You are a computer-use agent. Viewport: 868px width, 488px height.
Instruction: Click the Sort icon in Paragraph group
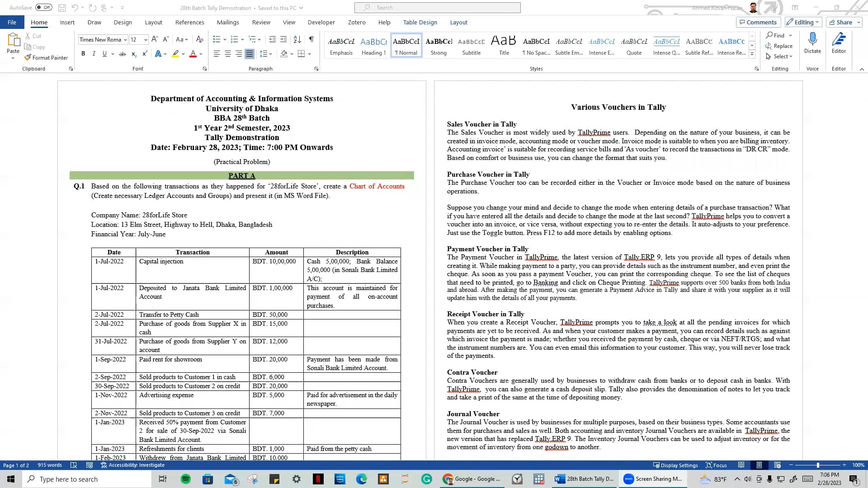pyautogui.click(x=297, y=39)
